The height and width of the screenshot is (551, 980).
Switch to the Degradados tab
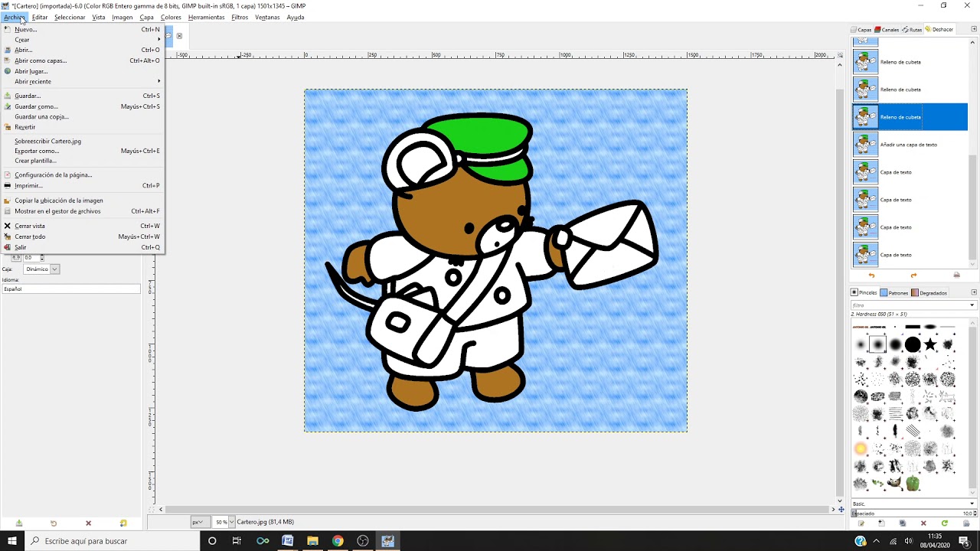pyautogui.click(x=929, y=292)
